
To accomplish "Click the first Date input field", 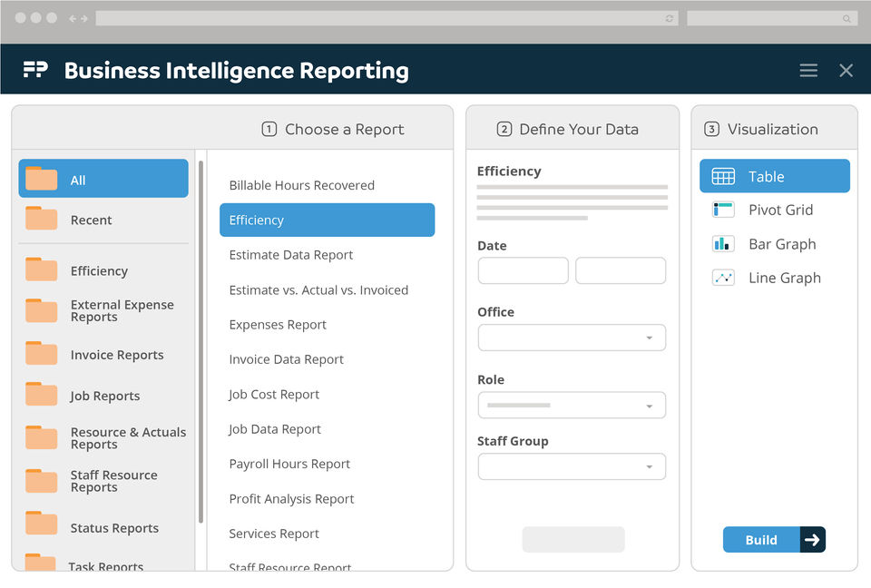I will 523,270.
